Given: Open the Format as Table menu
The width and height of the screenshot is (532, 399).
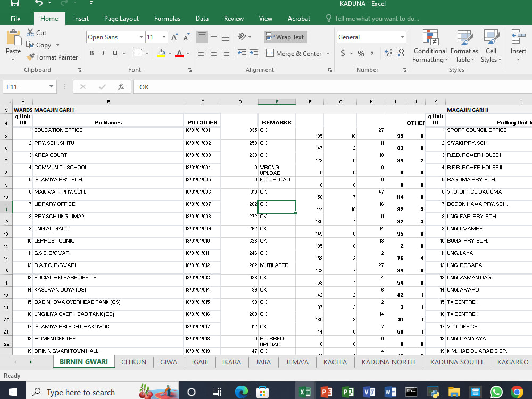Looking at the screenshot, I should coord(464,46).
